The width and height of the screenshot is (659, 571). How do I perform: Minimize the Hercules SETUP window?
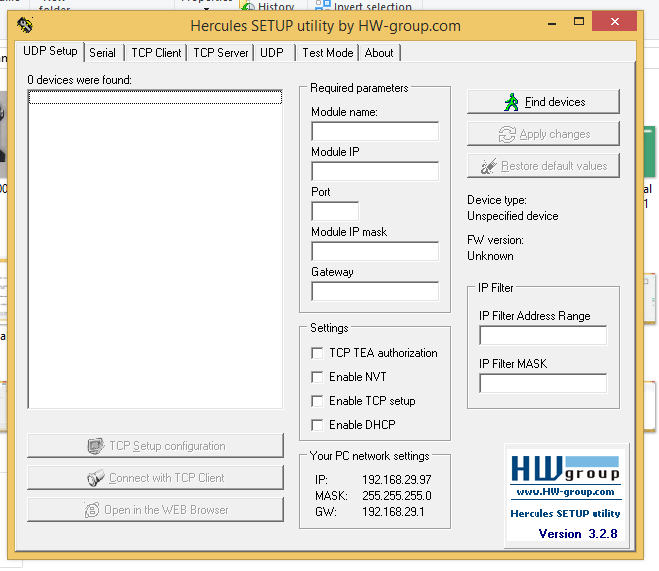[552, 23]
